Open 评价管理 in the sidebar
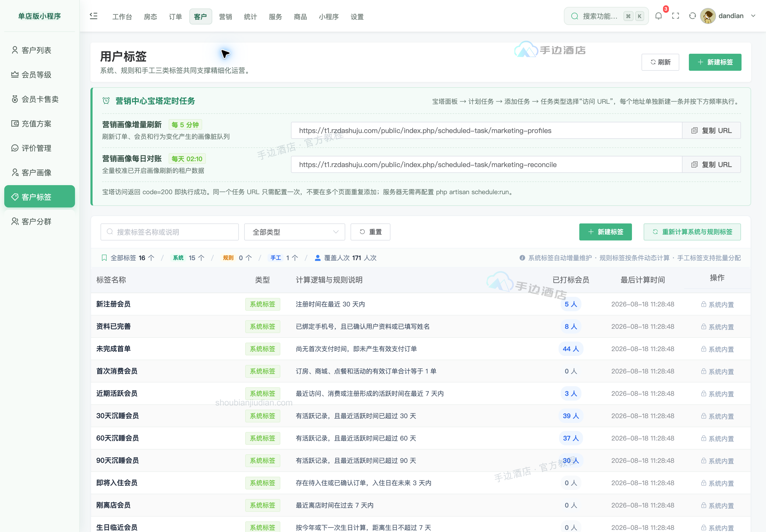This screenshot has height=532, width=766. pos(39,148)
